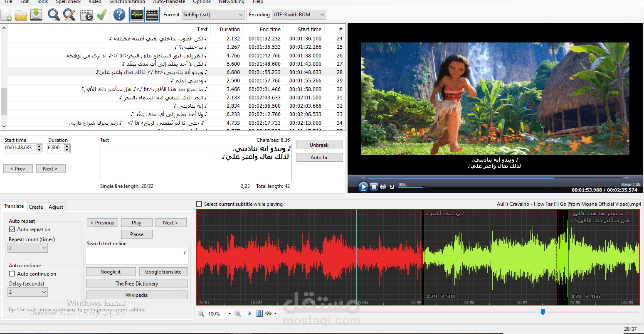Increase Duration with the up spinner
The height and width of the screenshot is (334, 644).
pyautogui.click(x=67, y=146)
